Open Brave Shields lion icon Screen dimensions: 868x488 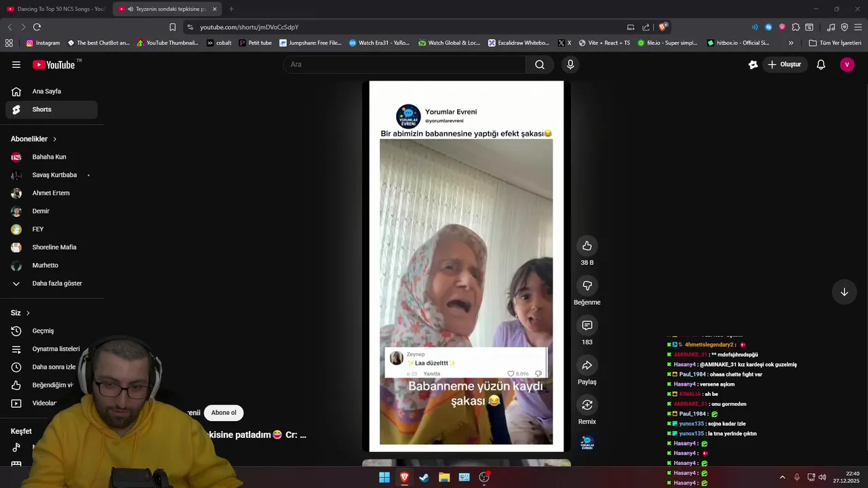point(663,27)
